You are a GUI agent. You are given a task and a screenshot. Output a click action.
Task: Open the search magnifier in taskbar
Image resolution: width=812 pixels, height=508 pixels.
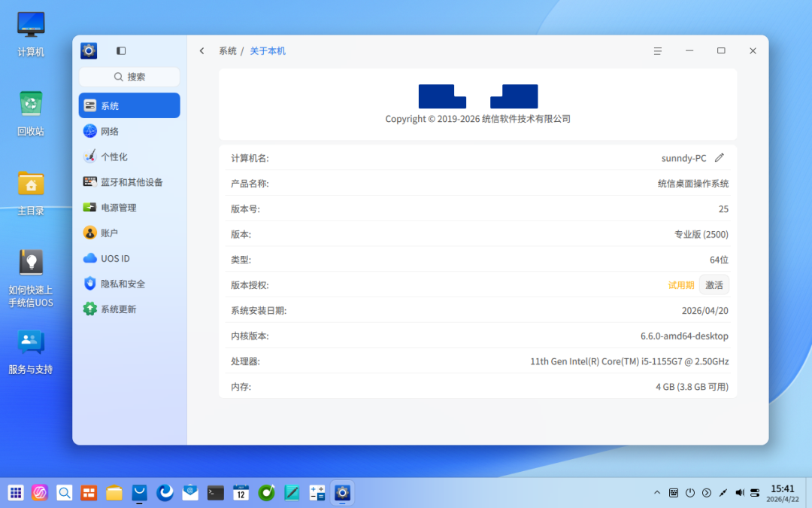[64, 492]
